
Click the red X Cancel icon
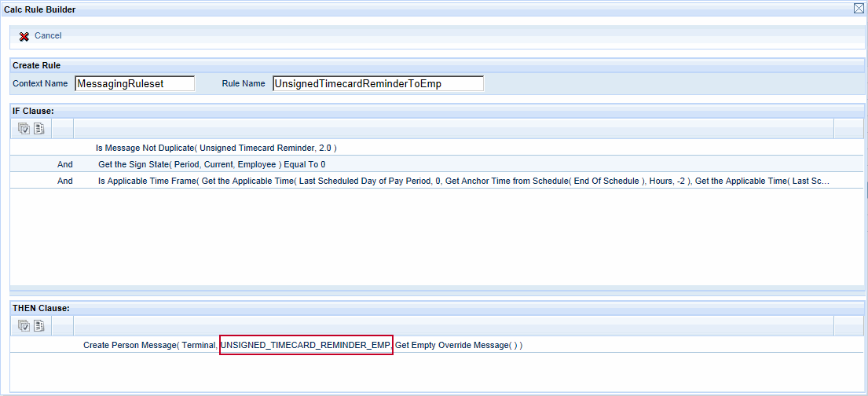tap(24, 36)
